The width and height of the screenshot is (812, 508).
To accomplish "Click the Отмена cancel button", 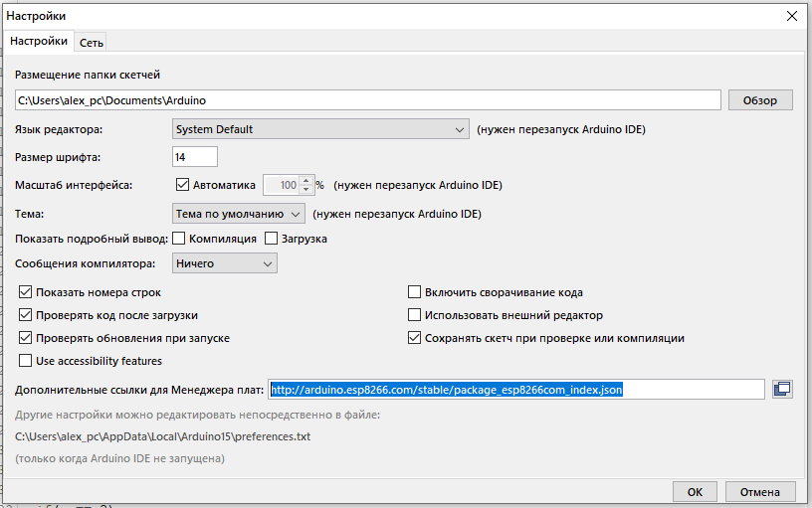I will (760, 492).
